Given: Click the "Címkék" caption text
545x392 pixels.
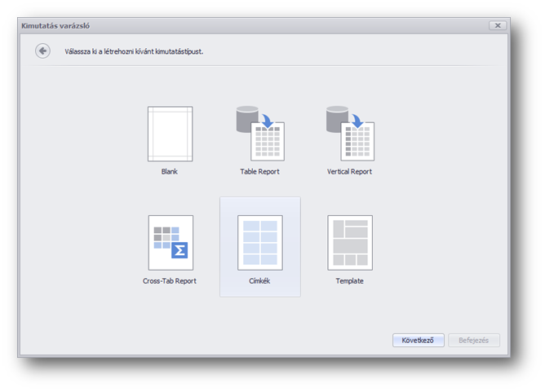Looking at the screenshot, I should tap(259, 281).
